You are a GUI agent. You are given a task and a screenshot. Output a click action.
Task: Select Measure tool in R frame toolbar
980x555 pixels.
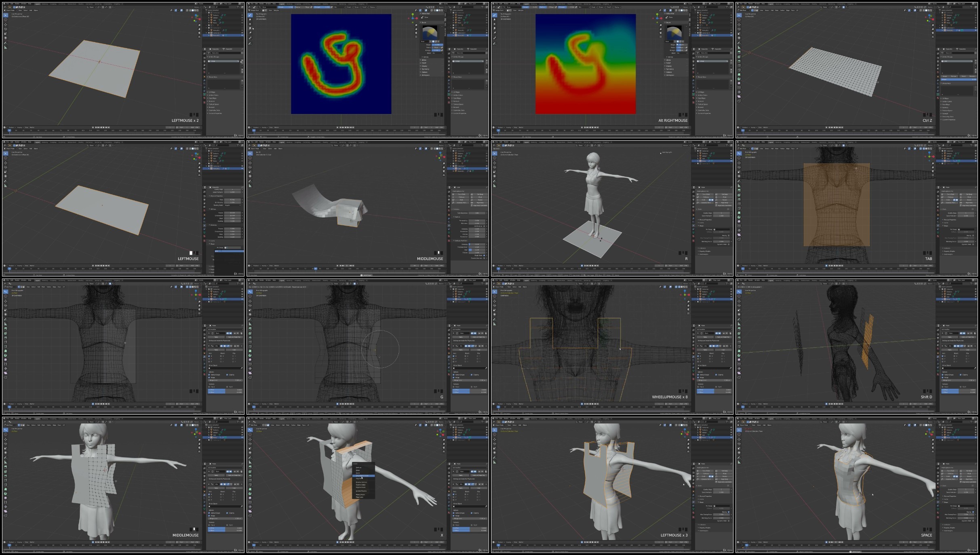(x=495, y=186)
